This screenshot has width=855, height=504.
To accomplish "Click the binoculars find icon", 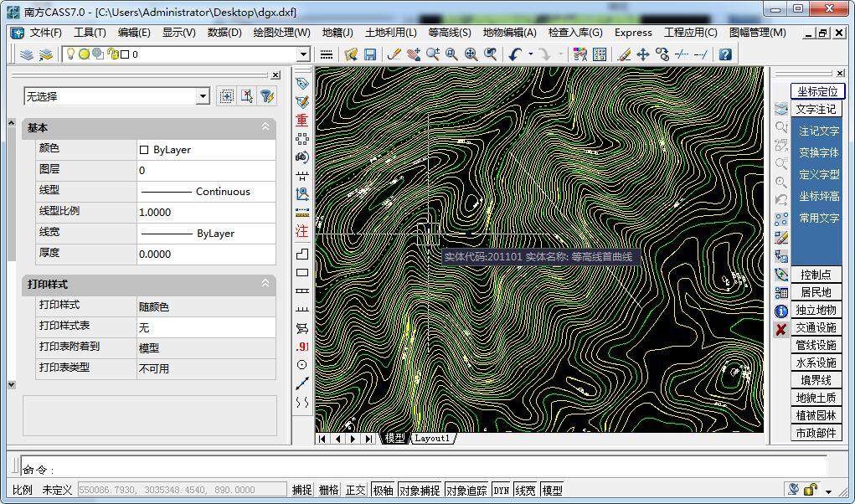I will (x=302, y=157).
